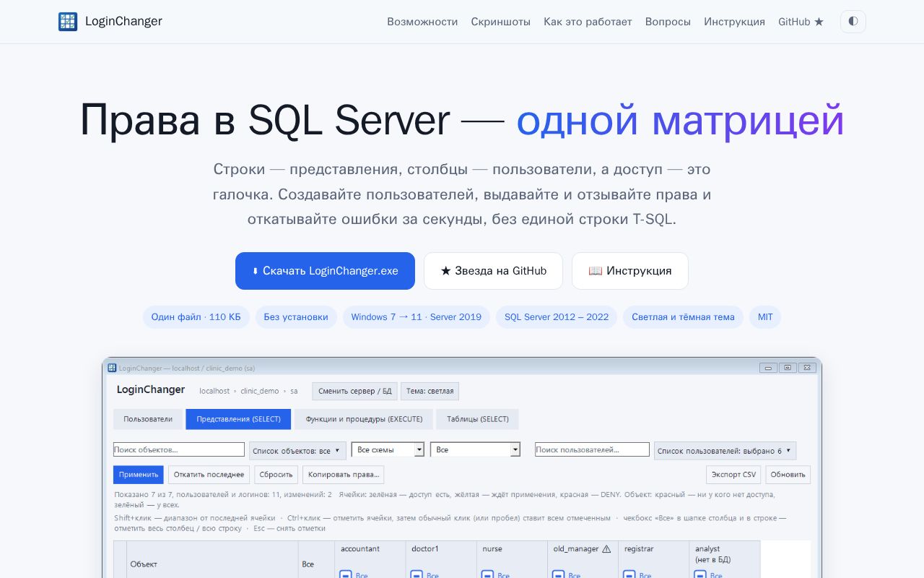Click the localhost breadcrumb text
The height and width of the screenshot is (578, 924).
(x=214, y=391)
